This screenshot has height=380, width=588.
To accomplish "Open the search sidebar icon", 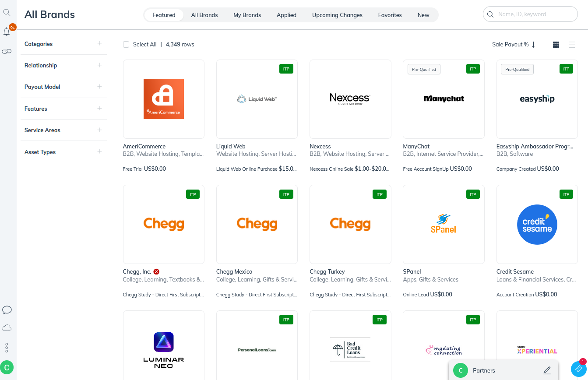I will click(7, 12).
